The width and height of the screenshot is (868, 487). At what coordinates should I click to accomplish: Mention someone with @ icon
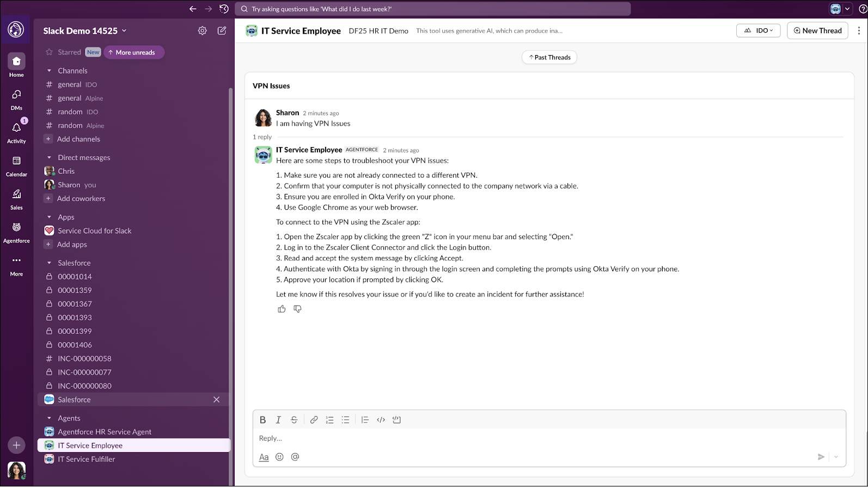(x=295, y=457)
